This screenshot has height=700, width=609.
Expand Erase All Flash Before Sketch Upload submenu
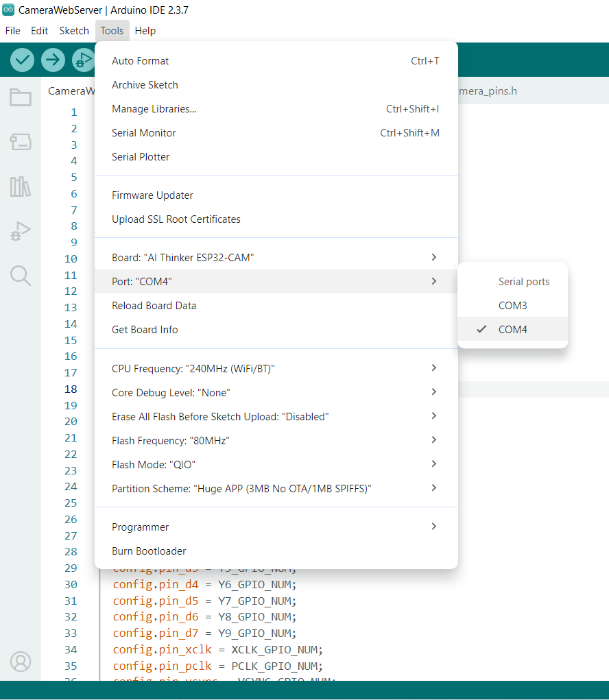coord(276,417)
